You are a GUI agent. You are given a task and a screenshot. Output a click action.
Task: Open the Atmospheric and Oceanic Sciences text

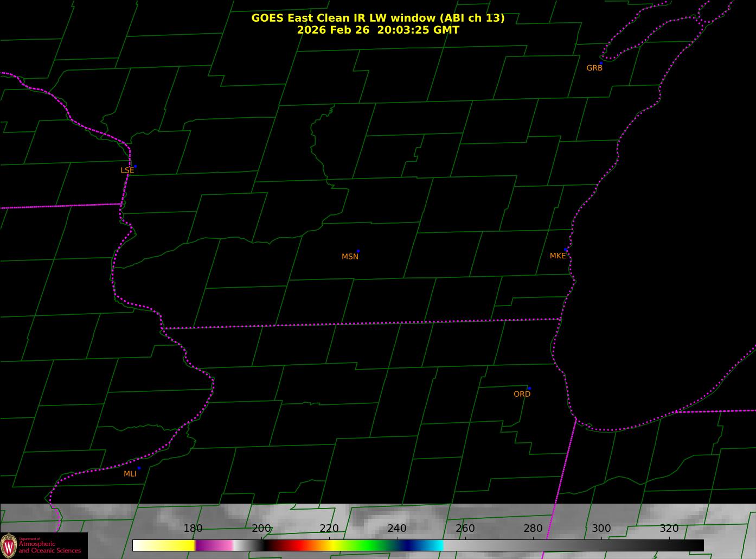coord(50,548)
